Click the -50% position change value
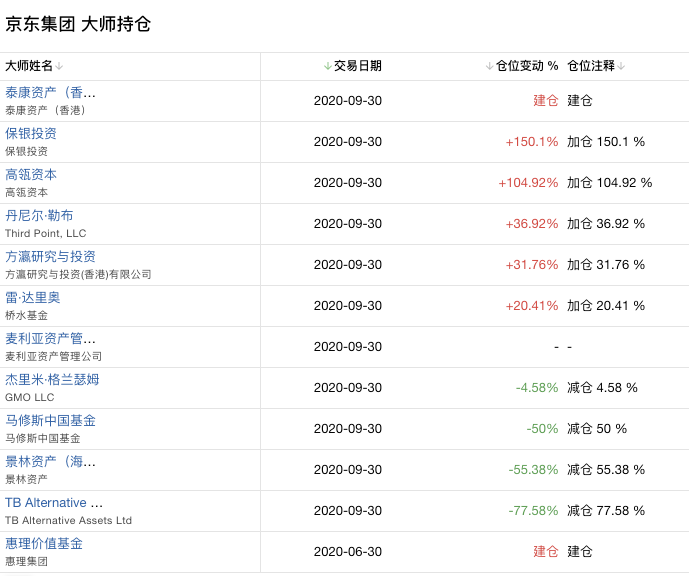 tap(542, 428)
